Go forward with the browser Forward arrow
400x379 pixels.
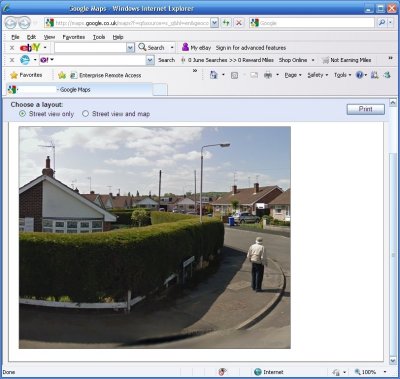pos(24,23)
